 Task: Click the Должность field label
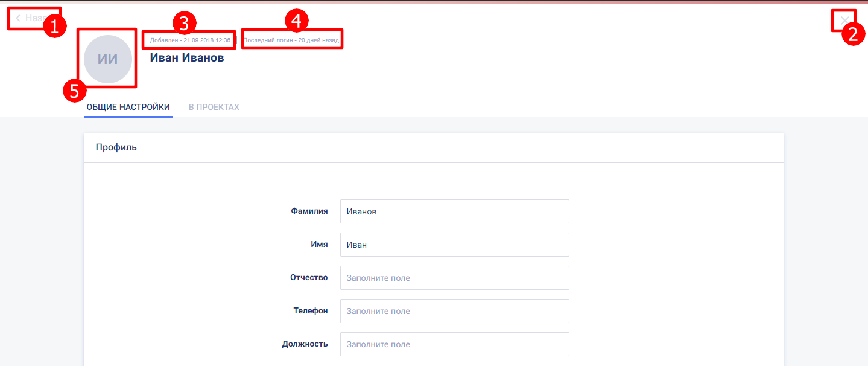coord(305,344)
